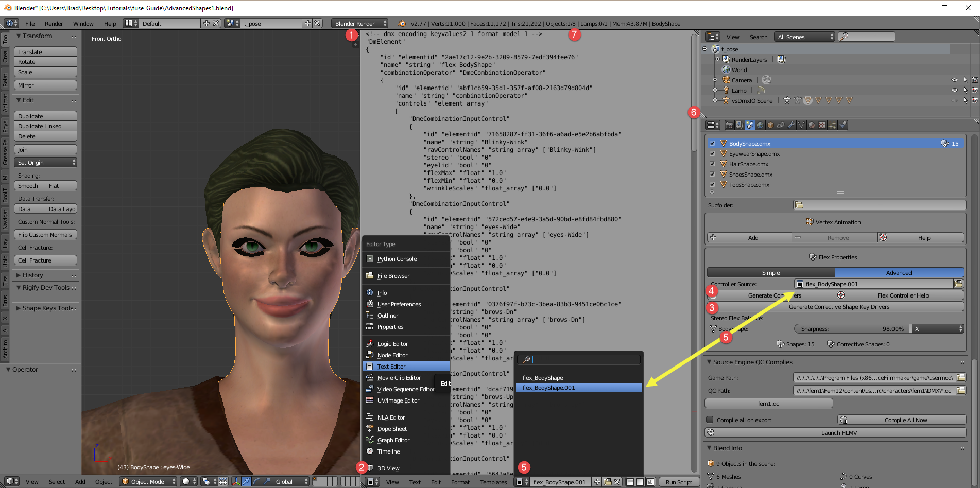This screenshot has height=488, width=980.
Task: Uncheck the HairShape.dmx export checkbox
Action: click(712, 164)
